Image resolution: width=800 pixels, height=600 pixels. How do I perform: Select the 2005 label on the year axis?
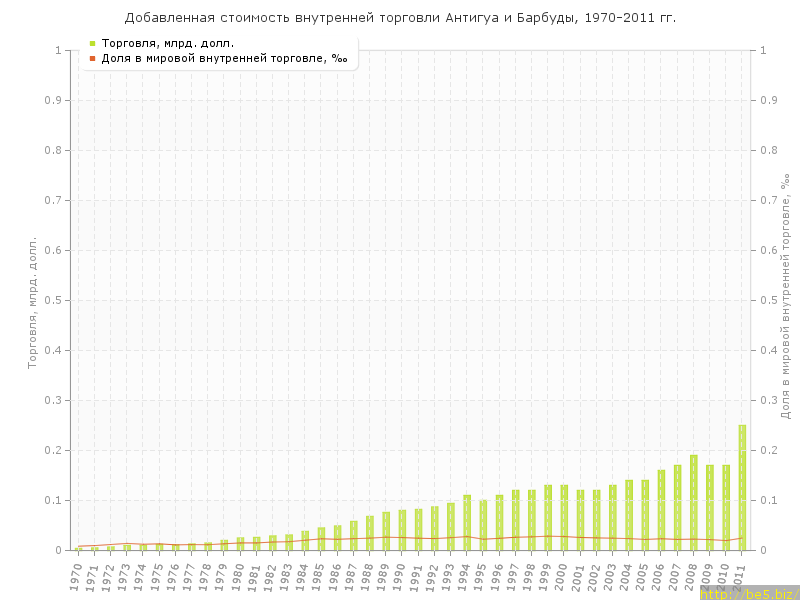(x=643, y=575)
